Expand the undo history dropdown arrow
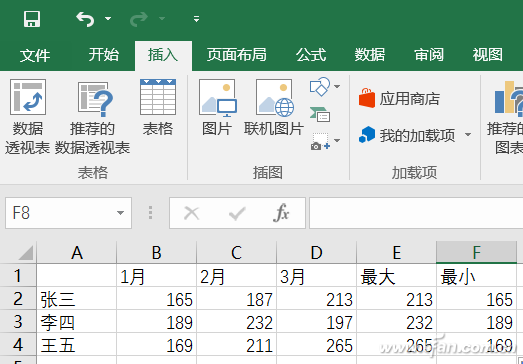The height and width of the screenshot is (364, 523). click(x=108, y=18)
